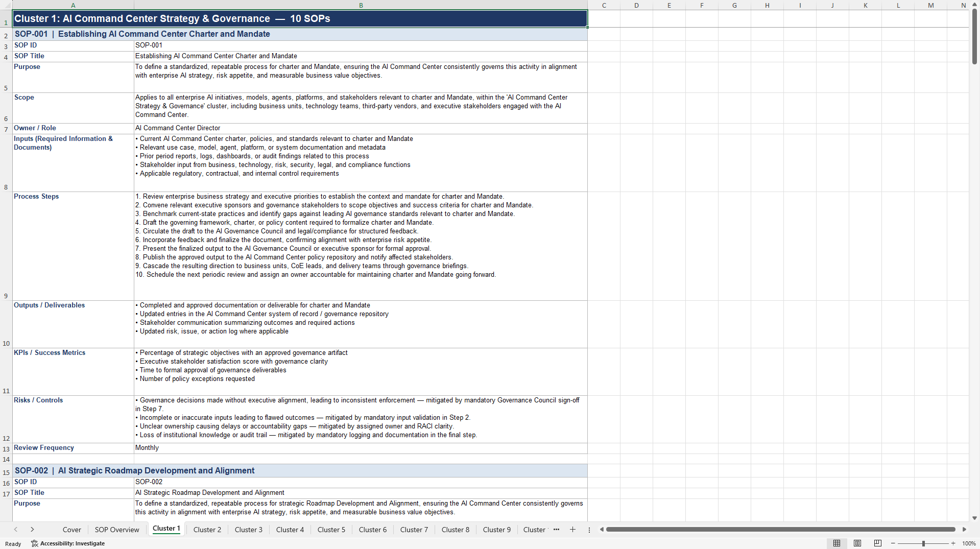Click the Select All corner triangle
This screenshot has height=549, width=980.
(6, 5)
